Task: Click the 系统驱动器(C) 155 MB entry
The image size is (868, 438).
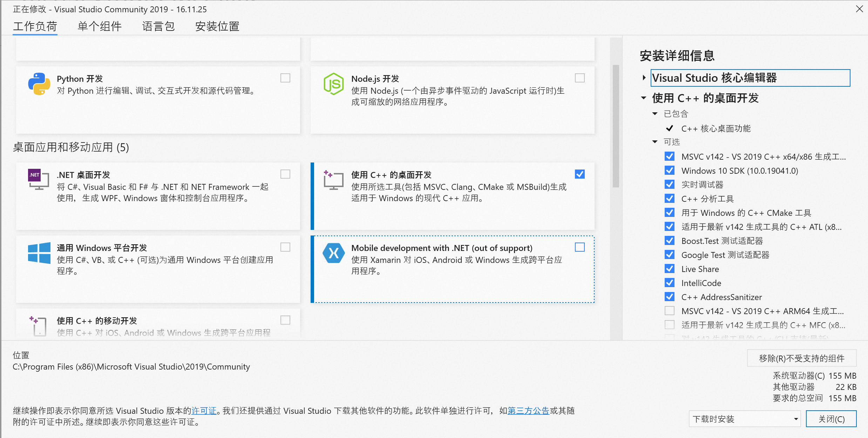Action: click(x=814, y=376)
